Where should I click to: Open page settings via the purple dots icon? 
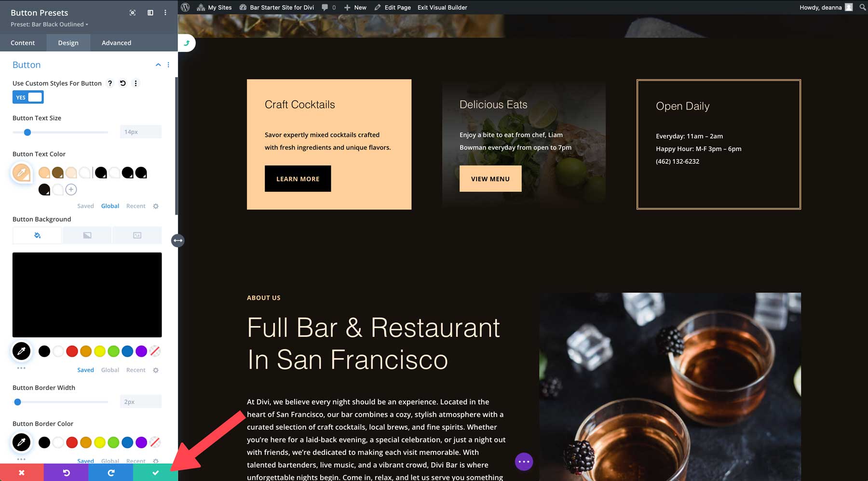pyautogui.click(x=524, y=461)
